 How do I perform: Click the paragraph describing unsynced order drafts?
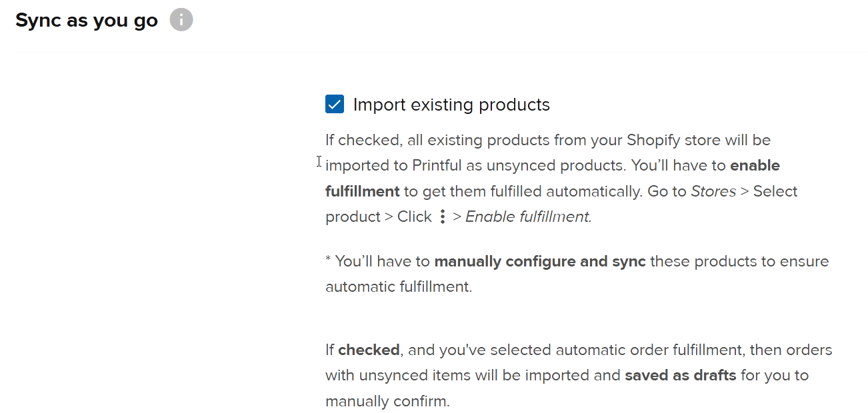click(x=577, y=374)
